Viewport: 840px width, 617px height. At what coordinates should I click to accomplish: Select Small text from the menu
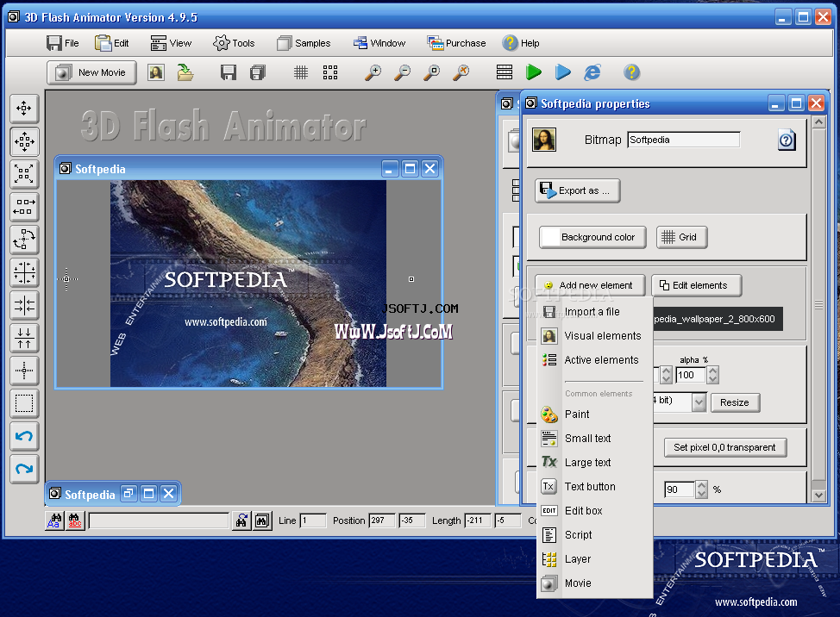pos(594,439)
